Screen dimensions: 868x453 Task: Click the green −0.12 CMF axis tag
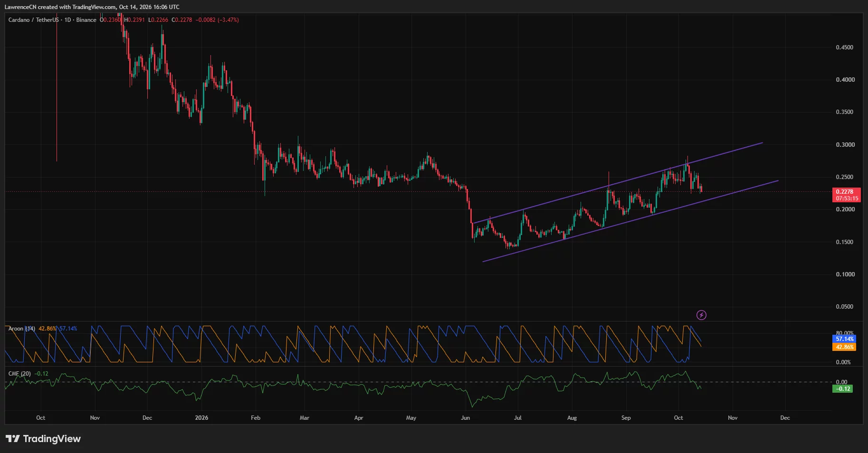click(842, 389)
